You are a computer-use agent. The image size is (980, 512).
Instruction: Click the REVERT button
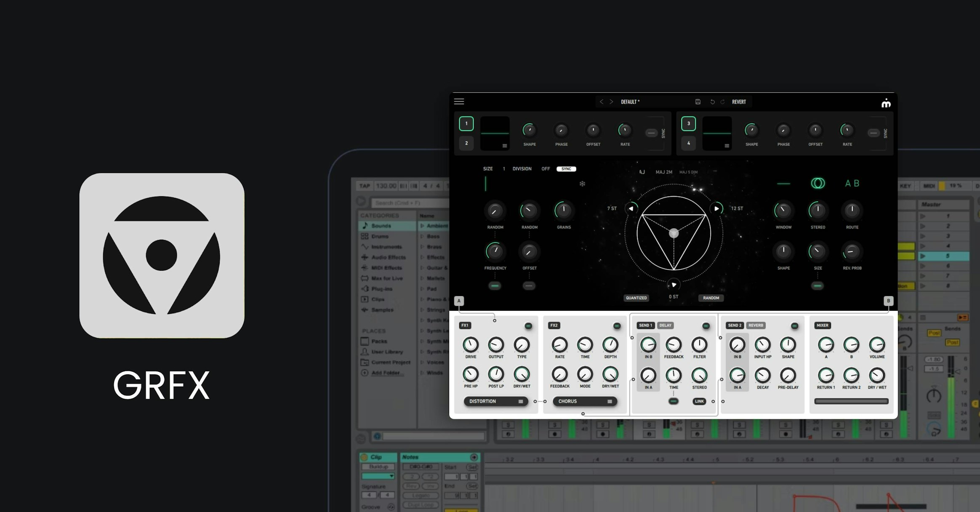coord(738,101)
